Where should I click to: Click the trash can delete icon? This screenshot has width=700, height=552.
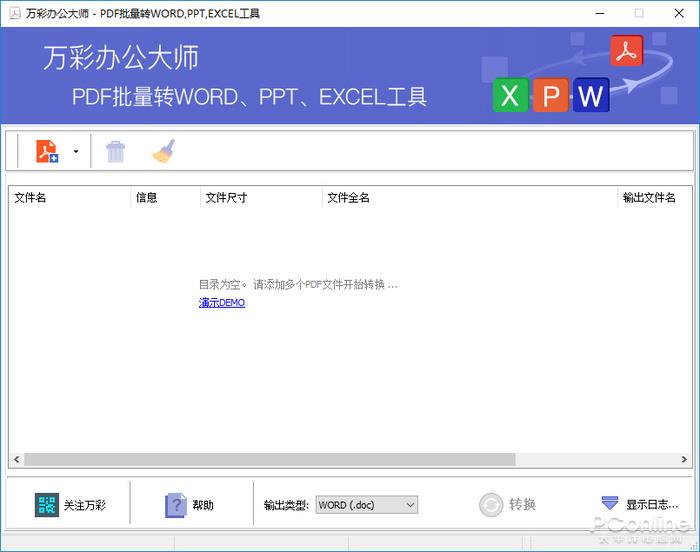[x=116, y=151]
